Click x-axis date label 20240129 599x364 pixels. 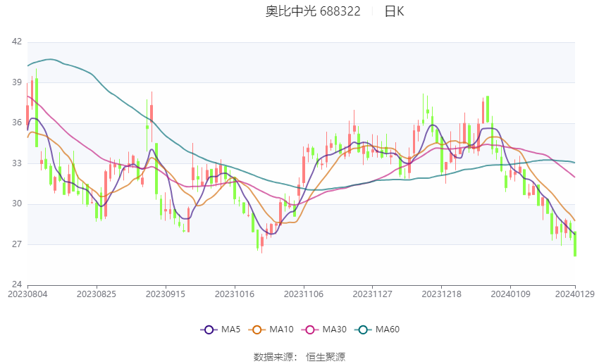(x=575, y=294)
